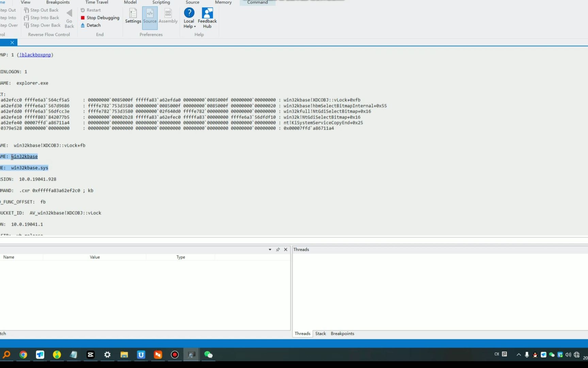Open the Time Travel ribbon tab
Screen dimensions: 588x368
[97, 2]
